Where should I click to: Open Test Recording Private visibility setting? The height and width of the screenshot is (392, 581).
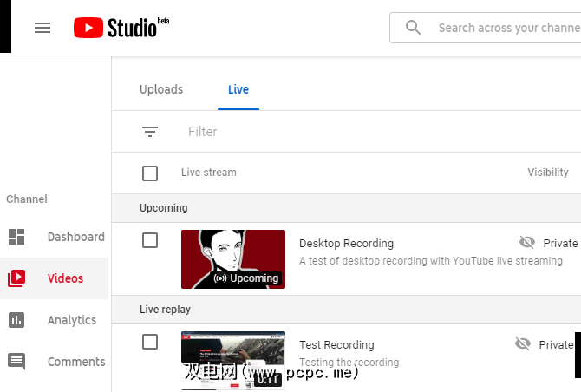point(545,344)
